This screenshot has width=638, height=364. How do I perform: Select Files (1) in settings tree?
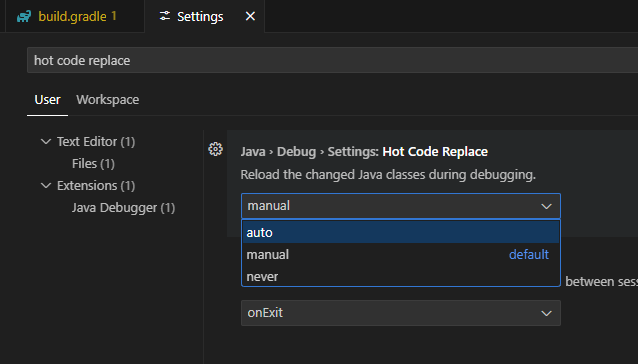(x=93, y=163)
